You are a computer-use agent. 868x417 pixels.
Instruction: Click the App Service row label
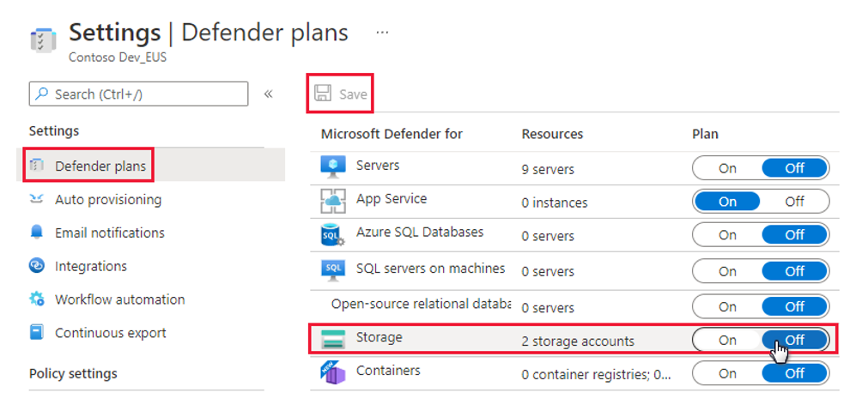coord(392,198)
